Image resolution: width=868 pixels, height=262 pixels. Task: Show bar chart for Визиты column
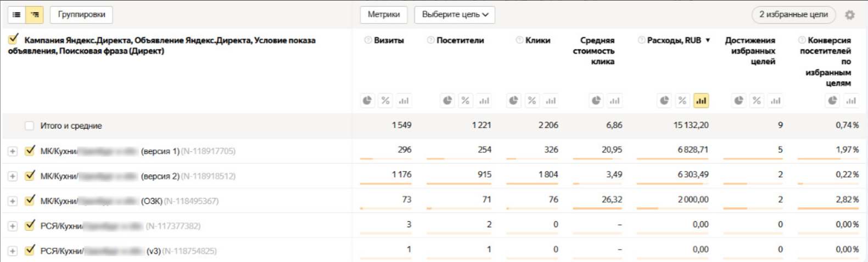(x=404, y=100)
